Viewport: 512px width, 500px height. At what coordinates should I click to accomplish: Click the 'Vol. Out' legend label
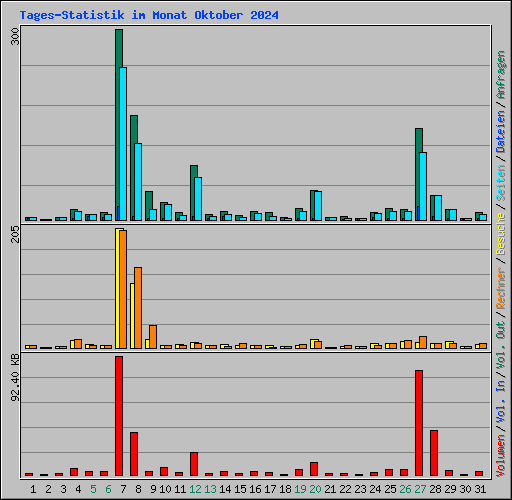pyautogui.click(x=501, y=345)
